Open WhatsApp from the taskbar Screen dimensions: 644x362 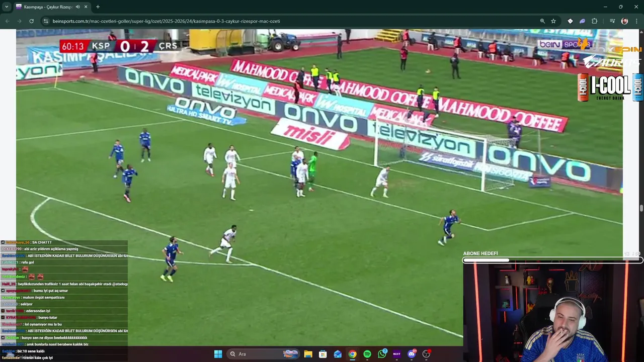382,354
